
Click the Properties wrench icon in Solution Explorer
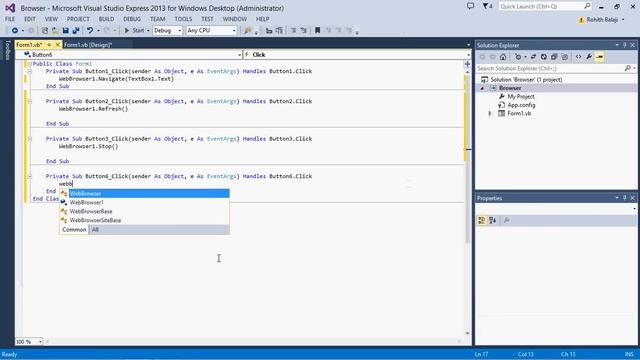(589, 57)
